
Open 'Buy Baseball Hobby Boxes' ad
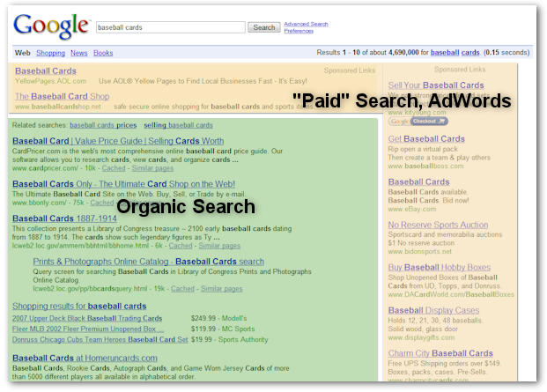click(x=440, y=268)
